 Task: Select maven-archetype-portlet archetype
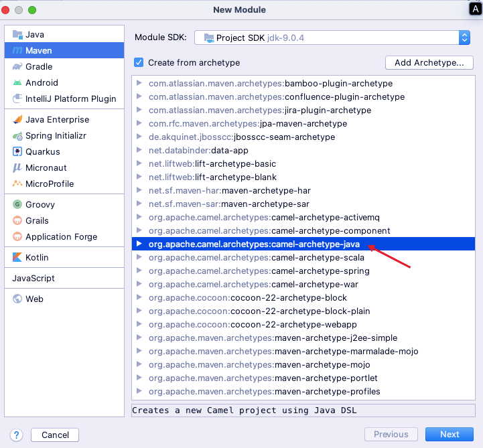[x=303, y=378]
